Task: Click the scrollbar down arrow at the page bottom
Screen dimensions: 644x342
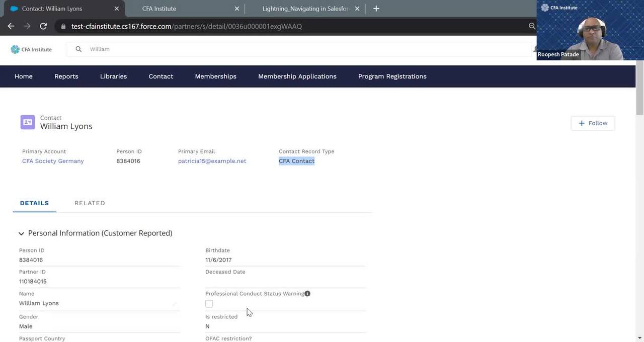Action: tap(640, 338)
